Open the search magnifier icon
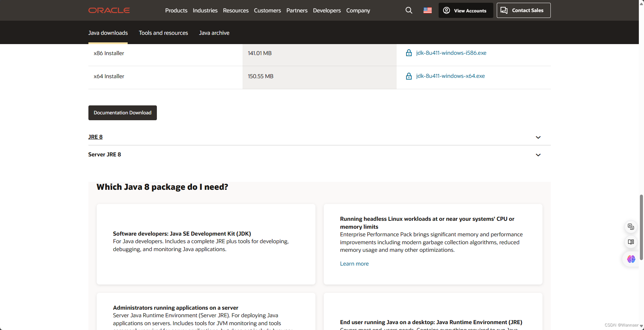 (409, 10)
